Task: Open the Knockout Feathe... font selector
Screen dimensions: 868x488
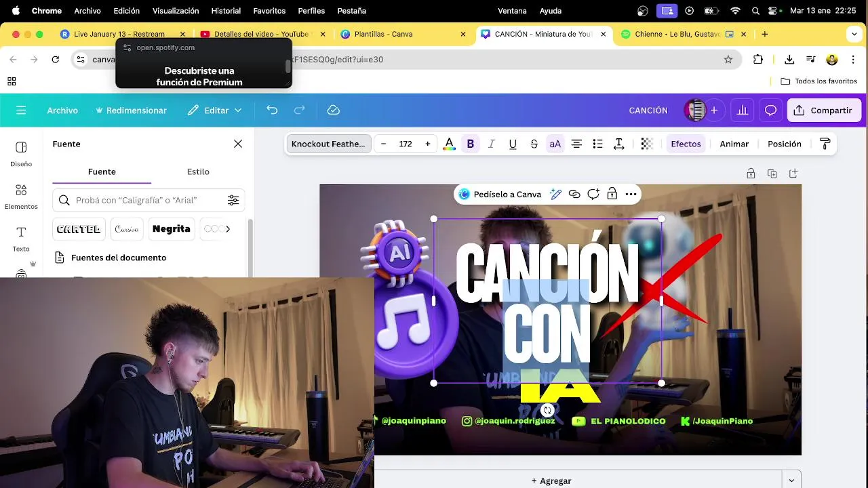Action: 328,144
